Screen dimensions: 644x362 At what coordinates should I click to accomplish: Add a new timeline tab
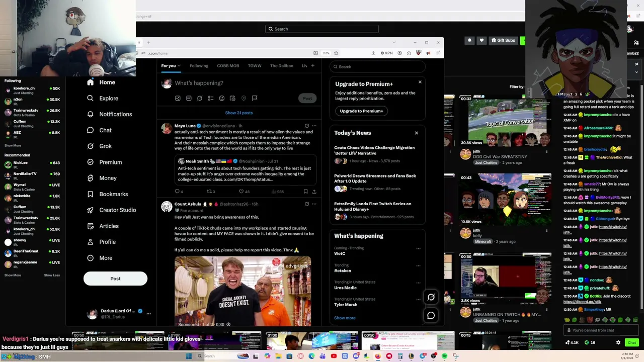click(x=312, y=66)
